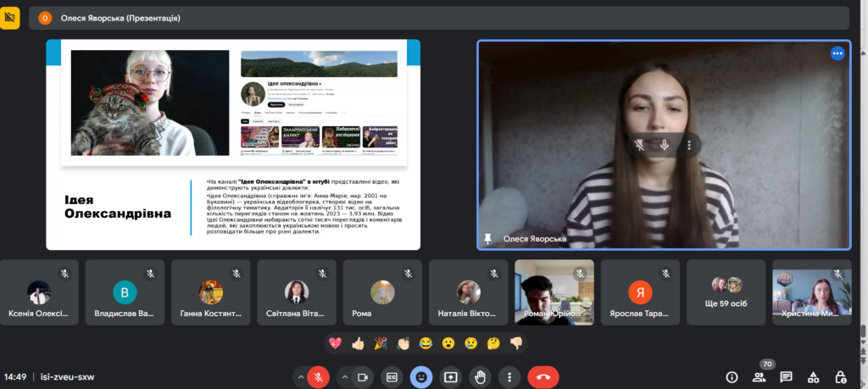Send the thumbs down emoji reaction
Viewport: 868px width, 389px height.
click(515, 343)
